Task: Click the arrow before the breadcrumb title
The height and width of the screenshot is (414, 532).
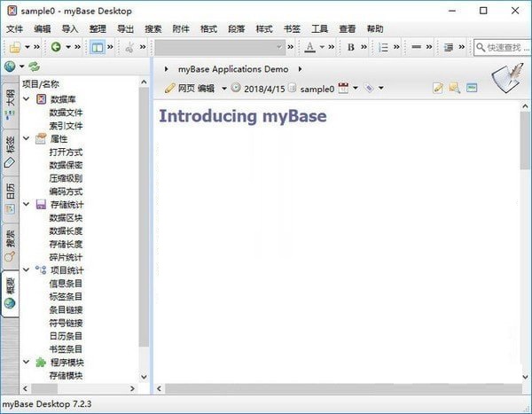Action: click(167, 69)
